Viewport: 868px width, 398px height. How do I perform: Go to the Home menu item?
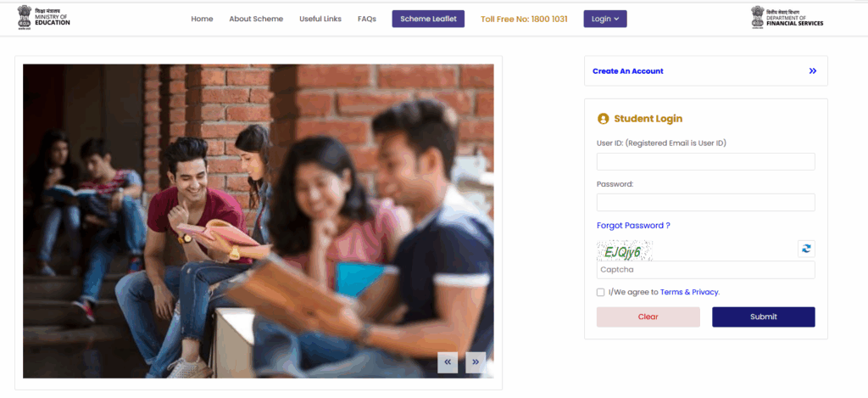[x=202, y=19]
